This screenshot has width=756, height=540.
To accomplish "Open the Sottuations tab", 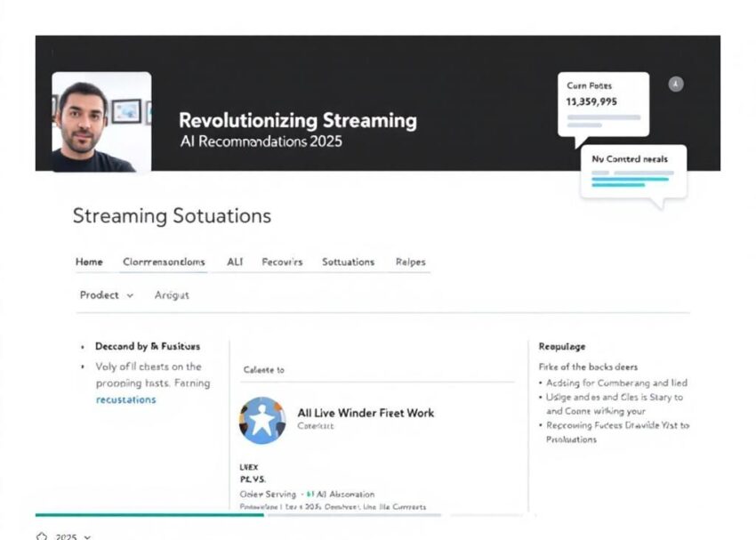I will 348,262.
